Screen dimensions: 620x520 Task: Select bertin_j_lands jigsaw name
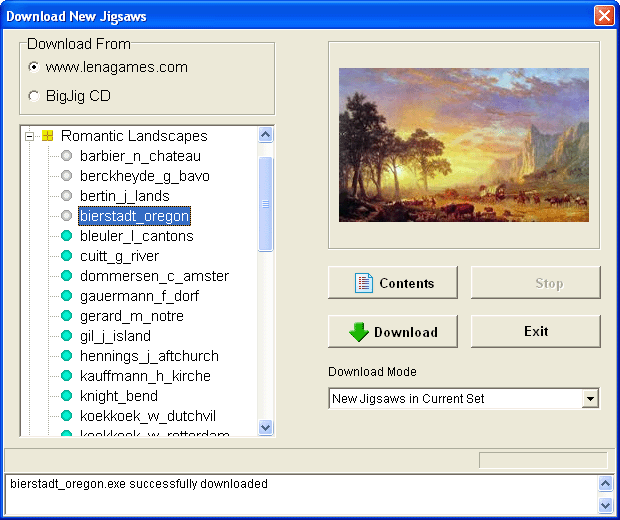[125, 196]
